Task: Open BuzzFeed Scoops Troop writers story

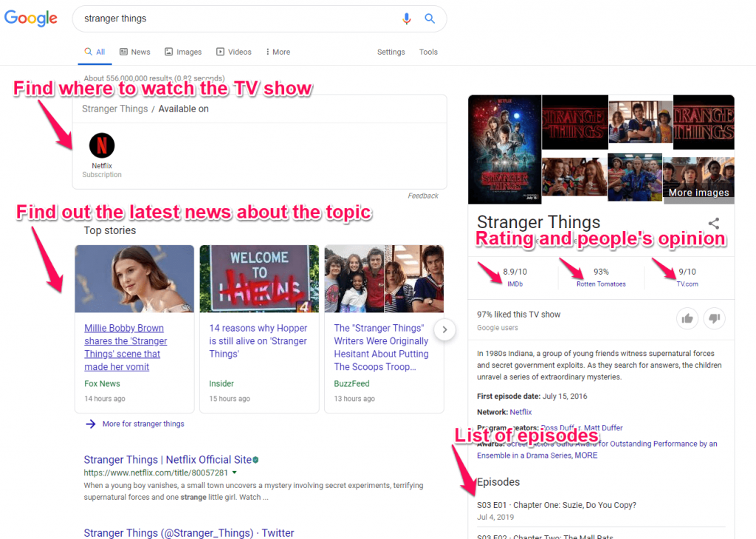Action: [x=382, y=347]
